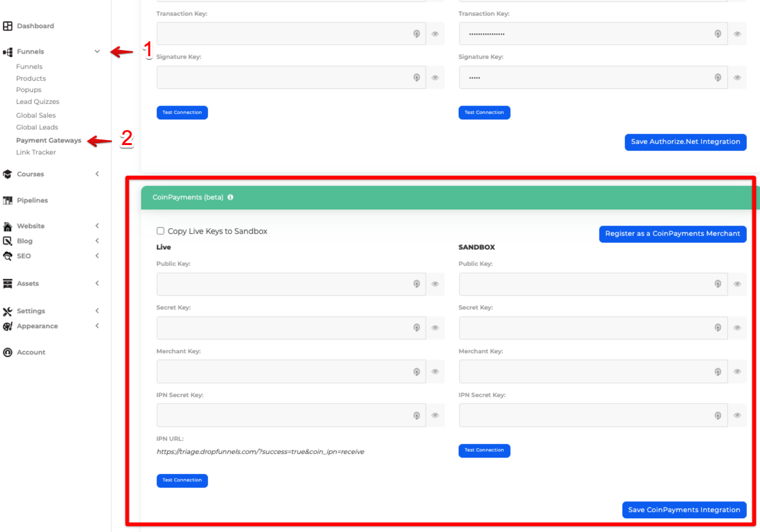Screen dimensions: 760x532
Task: Click the Website home icon
Action: click(7, 226)
